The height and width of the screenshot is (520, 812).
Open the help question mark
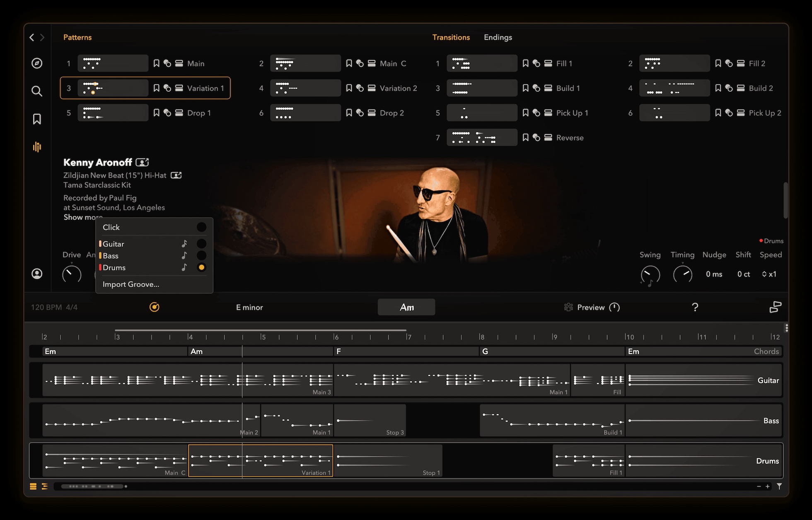click(x=695, y=307)
